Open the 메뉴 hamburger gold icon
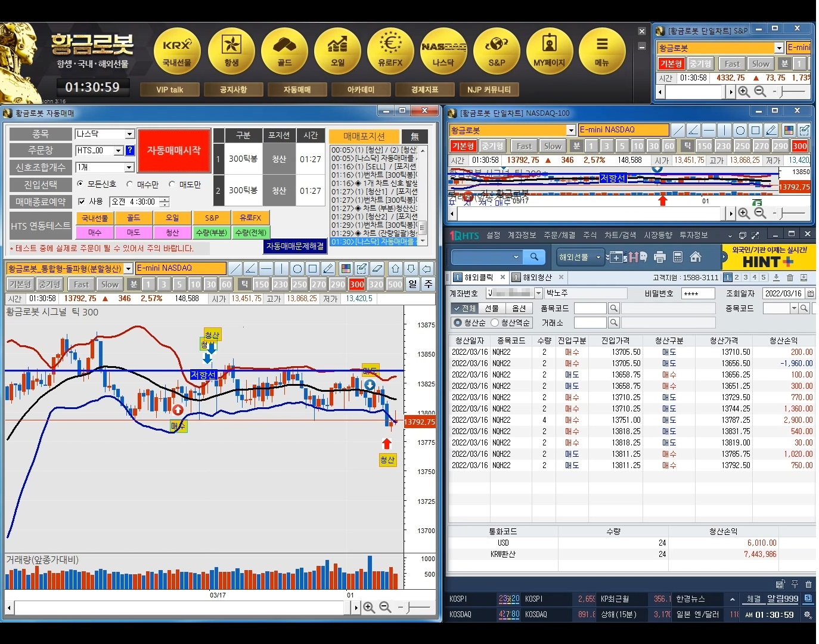 pyautogui.click(x=603, y=51)
